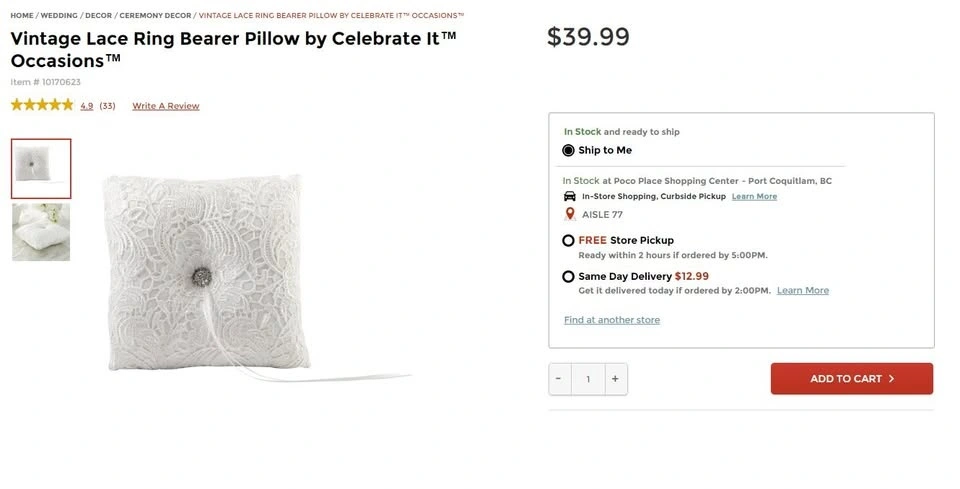Click the quantity input field
Screen dimensions: 960x489
pos(588,379)
